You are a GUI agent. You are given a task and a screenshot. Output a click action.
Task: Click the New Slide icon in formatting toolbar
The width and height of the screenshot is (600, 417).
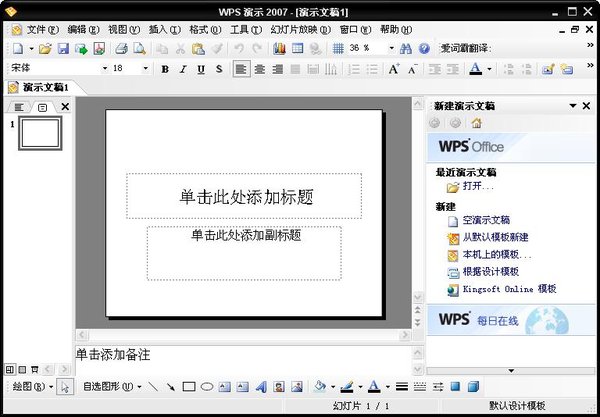coord(566,69)
